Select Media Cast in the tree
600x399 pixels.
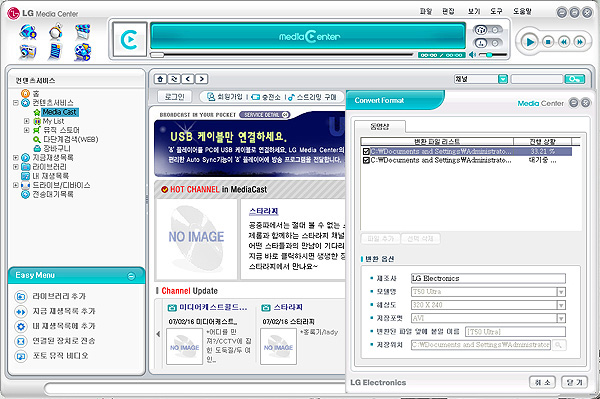(x=59, y=112)
